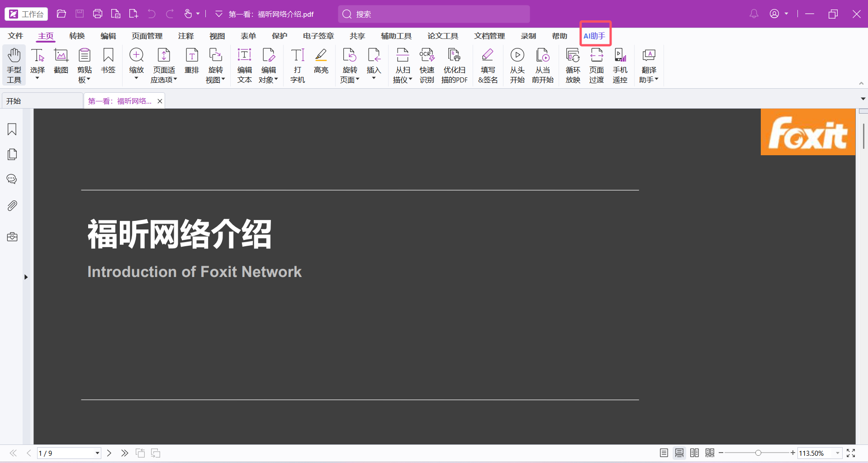Click the Workbench (工作台) button
The height and width of the screenshot is (463, 868).
click(x=27, y=14)
